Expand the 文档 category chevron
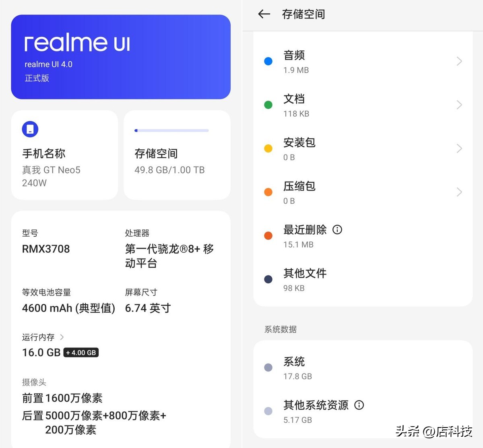Screen dimensions: 483x448 [x=459, y=104]
